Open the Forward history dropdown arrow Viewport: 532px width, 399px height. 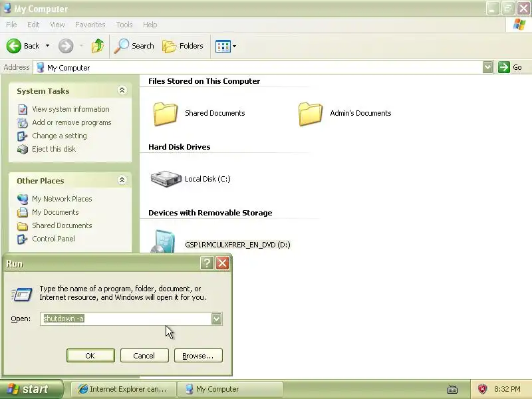tap(81, 45)
